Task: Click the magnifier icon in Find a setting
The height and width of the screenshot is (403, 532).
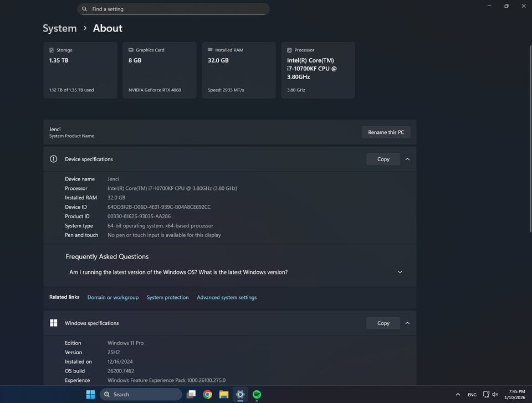Action: pos(84,9)
